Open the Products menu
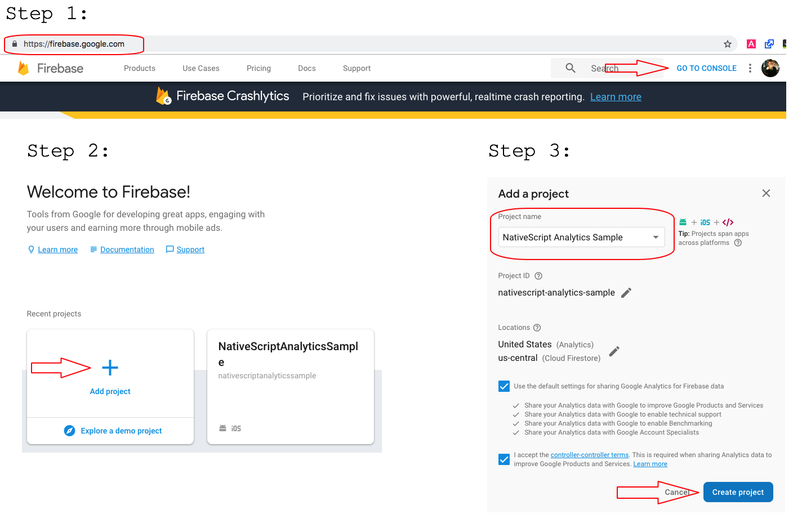The height and width of the screenshot is (532, 802). pos(140,68)
